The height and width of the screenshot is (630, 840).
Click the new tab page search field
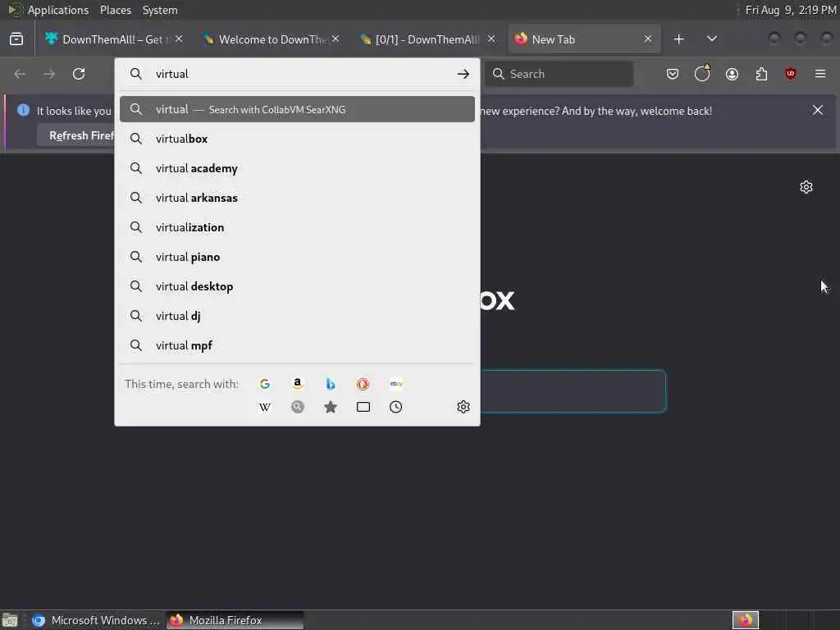[572, 391]
